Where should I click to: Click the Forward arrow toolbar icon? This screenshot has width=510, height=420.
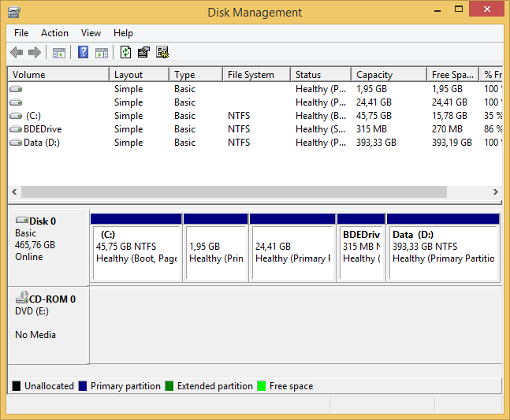coord(35,52)
